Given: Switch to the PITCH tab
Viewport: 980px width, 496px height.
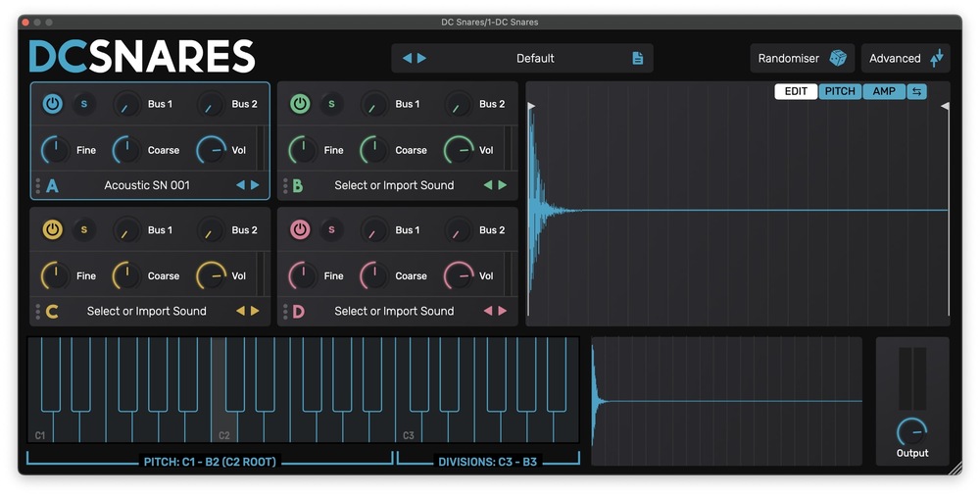Looking at the screenshot, I should [840, 91].
